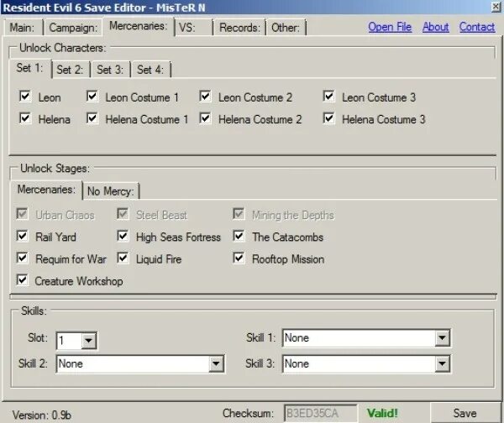
Task: Select the Mercenaries stages sub-tab
Action: pos(46,190)
